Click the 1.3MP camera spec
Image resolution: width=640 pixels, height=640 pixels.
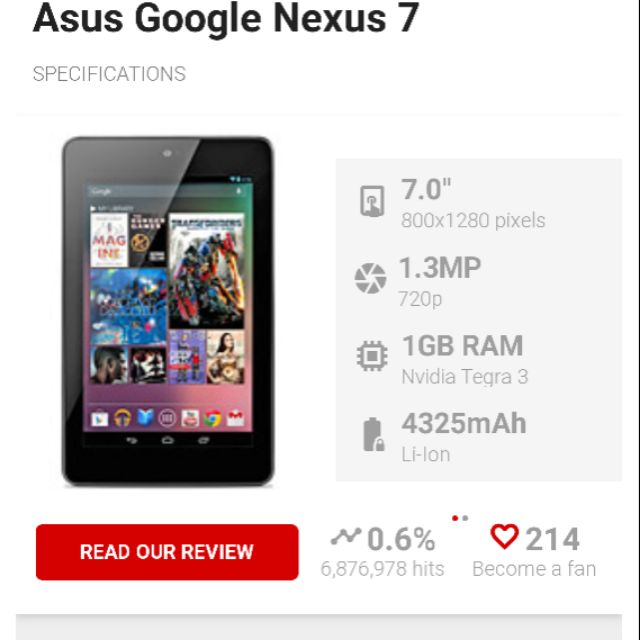pyautogui.click(x=440, y=268)
